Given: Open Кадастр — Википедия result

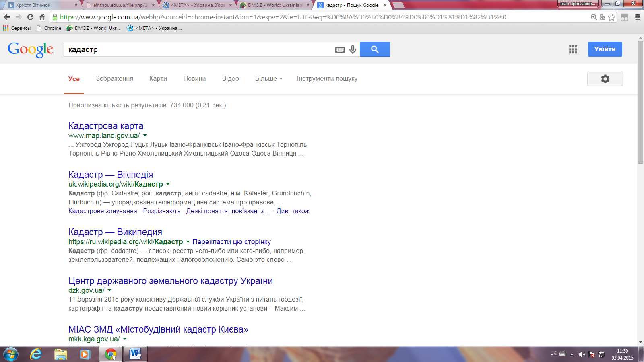Looking at the screenshot, I should click(115, 232).
